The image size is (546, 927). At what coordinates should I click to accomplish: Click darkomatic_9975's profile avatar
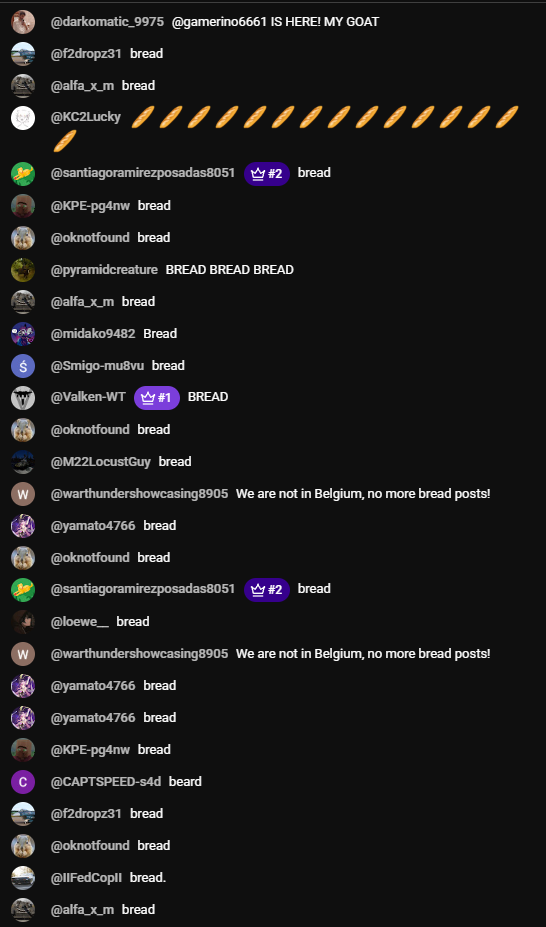click(x=23, y=22)
